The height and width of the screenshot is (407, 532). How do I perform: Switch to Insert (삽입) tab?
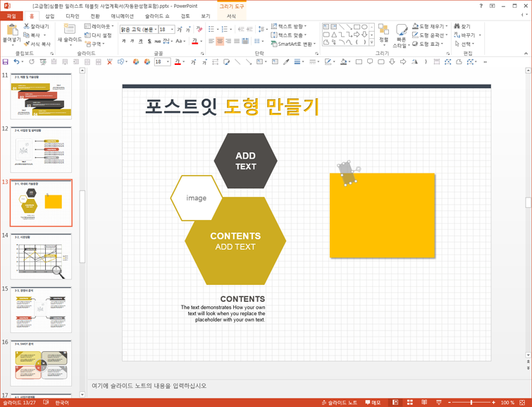pos(50,16)
